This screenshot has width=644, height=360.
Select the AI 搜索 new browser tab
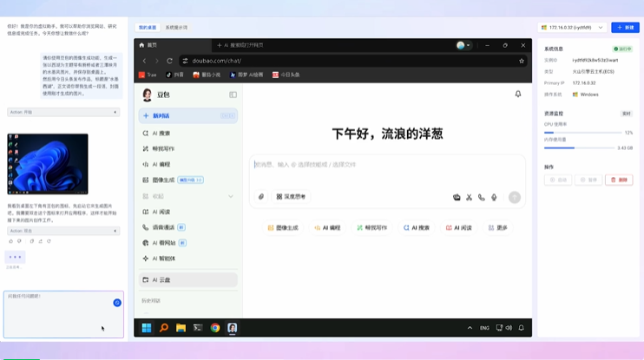[240, 45]
